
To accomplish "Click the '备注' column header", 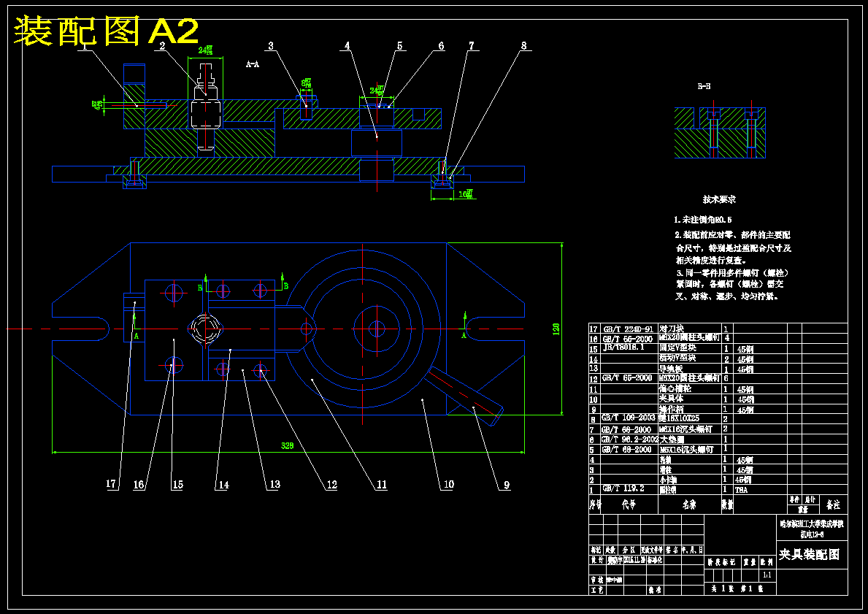I will pos(833,504).
